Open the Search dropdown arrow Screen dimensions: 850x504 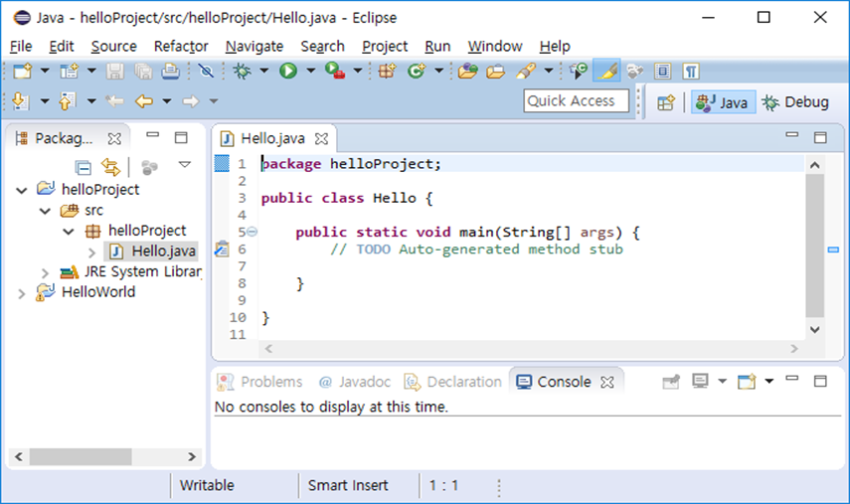549,71
